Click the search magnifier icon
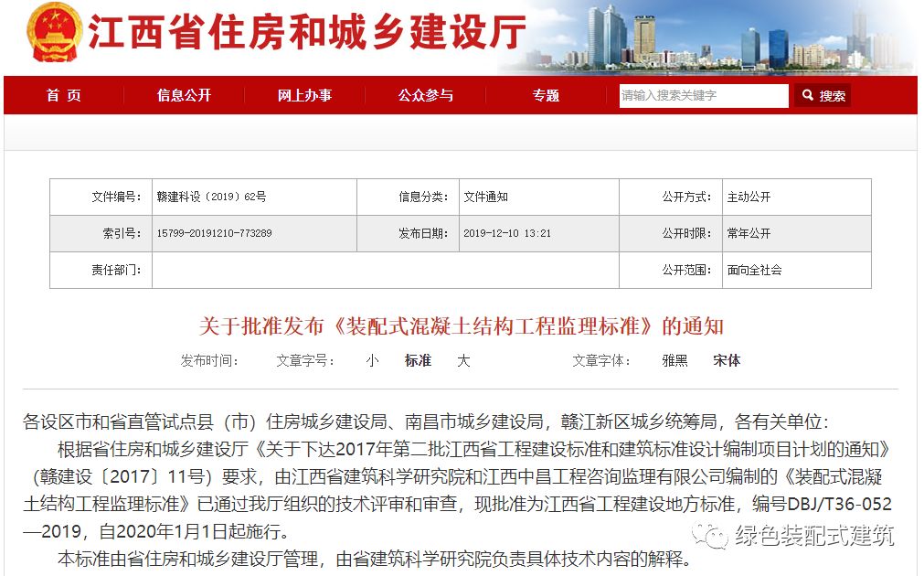 tap(808, 95)
